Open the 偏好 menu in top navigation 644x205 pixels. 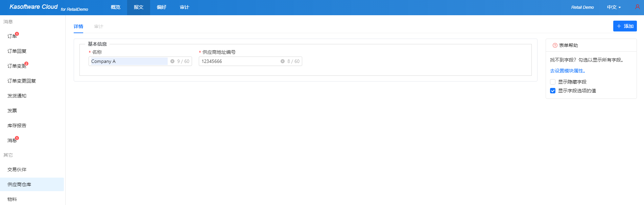click(x=162, y=7)
